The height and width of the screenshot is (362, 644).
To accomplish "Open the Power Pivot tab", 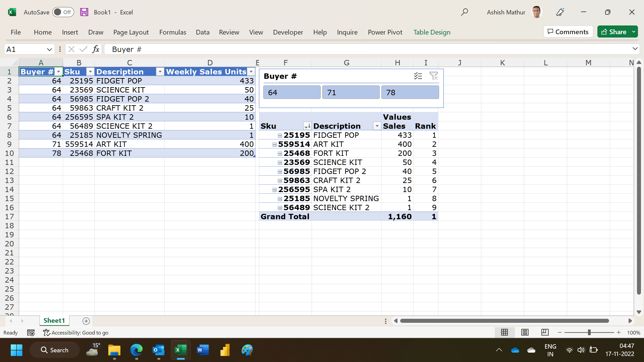I will [385, 32].
